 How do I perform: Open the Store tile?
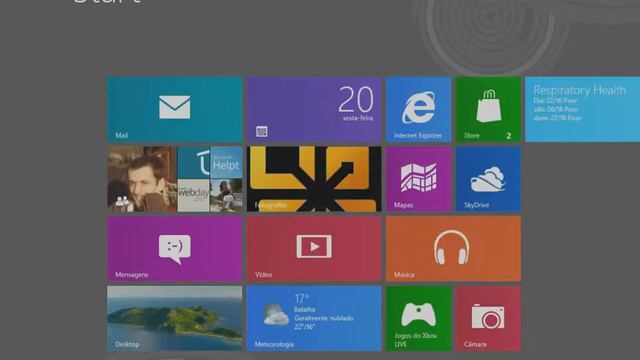(488, 109)
